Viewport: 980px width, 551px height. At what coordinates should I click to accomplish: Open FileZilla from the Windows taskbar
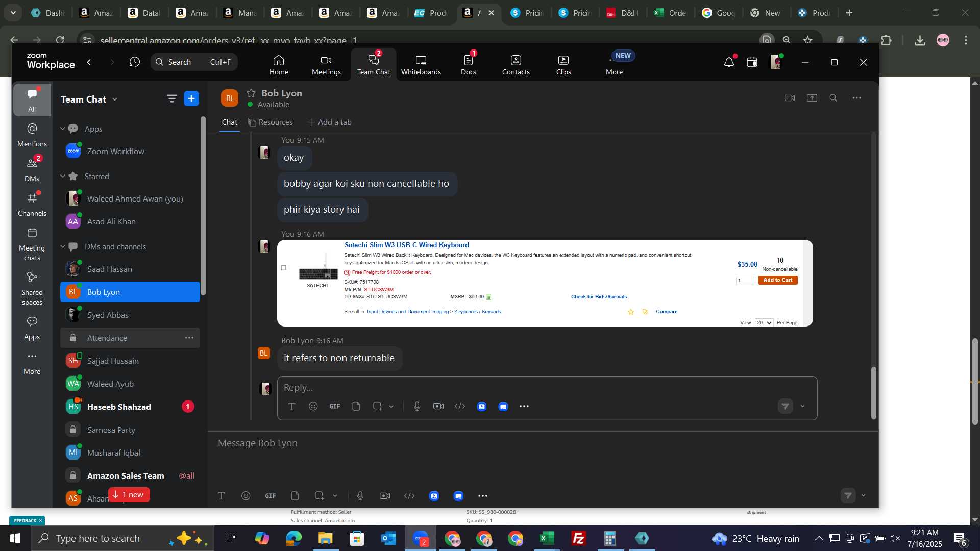pyautogui.click(x=578, y=538)
